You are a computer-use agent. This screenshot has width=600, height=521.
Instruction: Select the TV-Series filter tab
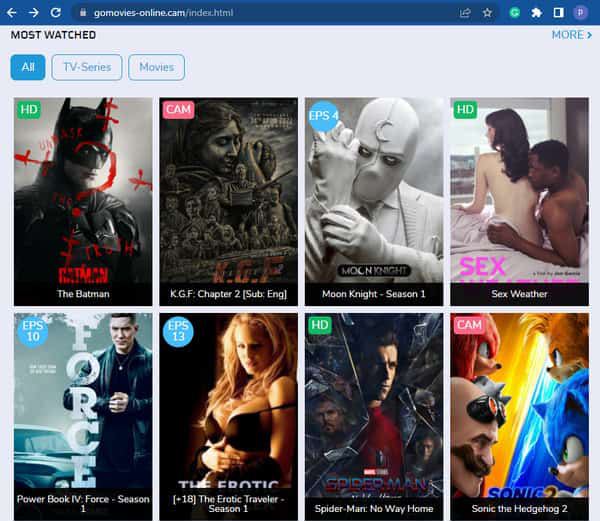click(87, 67)
